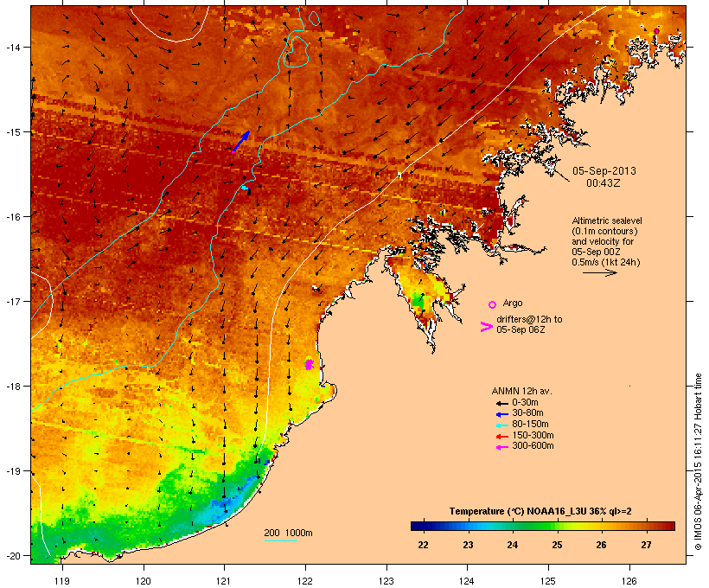Click the cyan 200 1000m depth contour line sample
Screen dimensions: 709x588
point(280,540)
